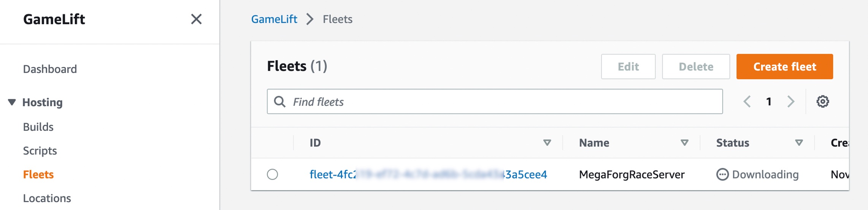Open Locations in the sidebar
The width and height of the screenshot is (868, 210).
(x=47, y=199)
